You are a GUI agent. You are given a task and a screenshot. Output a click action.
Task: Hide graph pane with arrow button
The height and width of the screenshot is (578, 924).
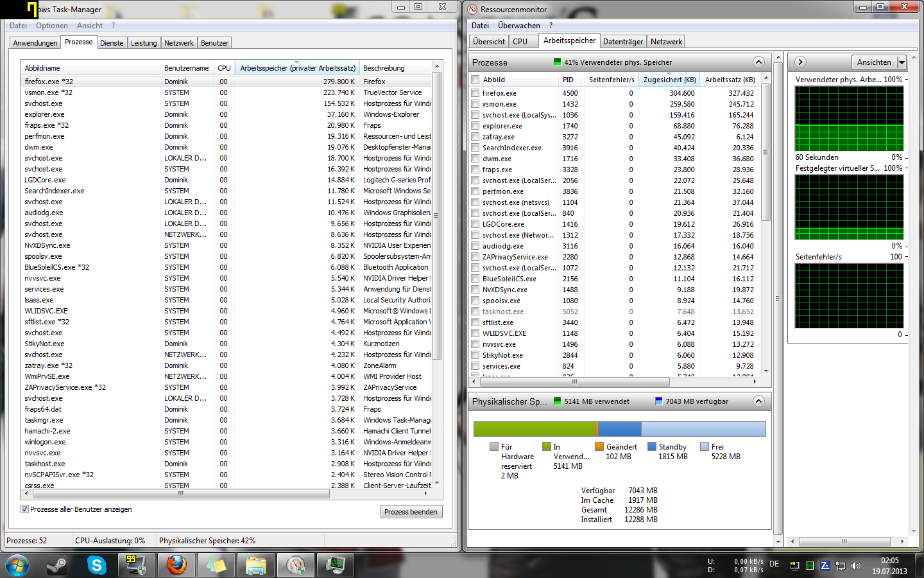(x=800, y=62)
